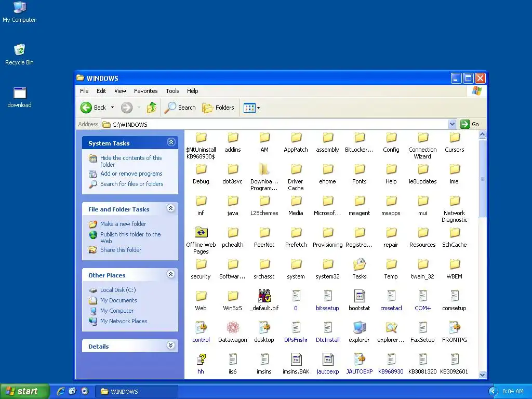The width and height of the screenshot is (532, 399).
Task: Select the Offline Web Pages folder
Action: point(201,241)
